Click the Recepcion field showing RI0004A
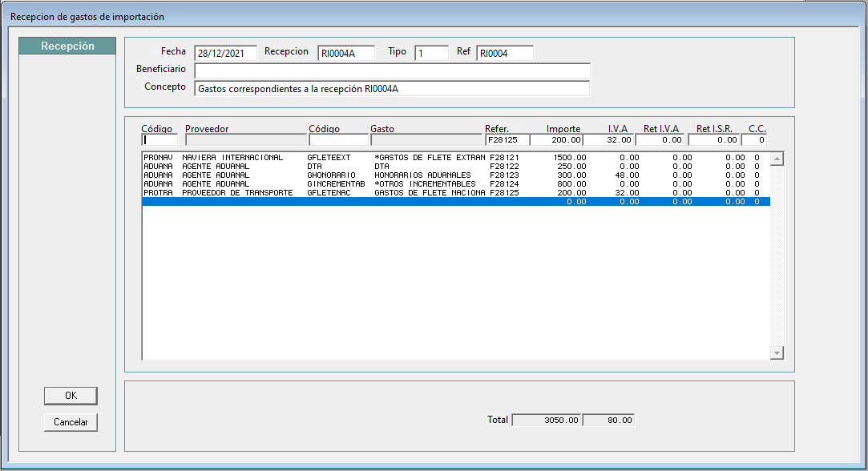Screen dimensions: 868x471 346,53
